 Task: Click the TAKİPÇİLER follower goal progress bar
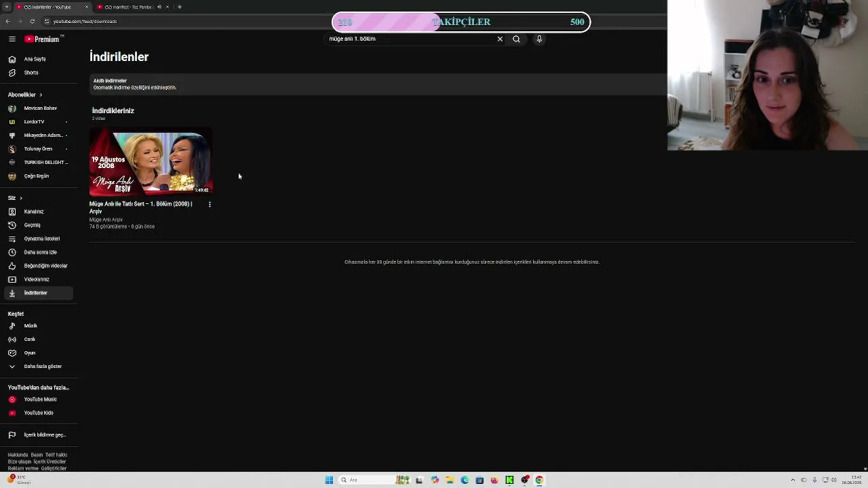(x=461, y=22)
